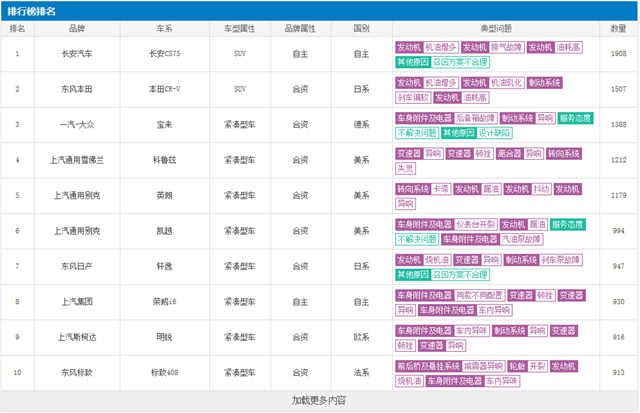Open the 标致408 car series
This screenshot has width=640, height=413.
[164, 373]
